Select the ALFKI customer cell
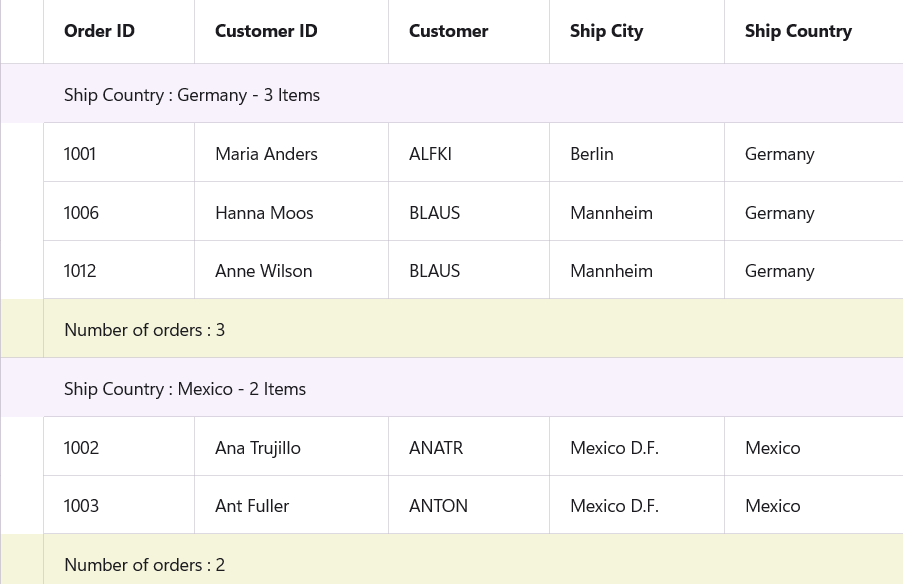Image resolution: width=903 pixels, height=584 pixels. [430, 153]
